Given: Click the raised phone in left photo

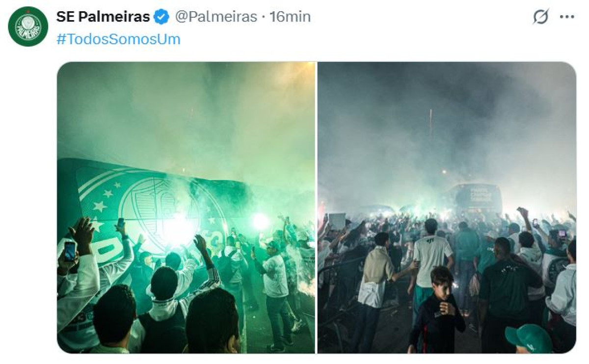Looking at the screenshot, I should 70,251.
